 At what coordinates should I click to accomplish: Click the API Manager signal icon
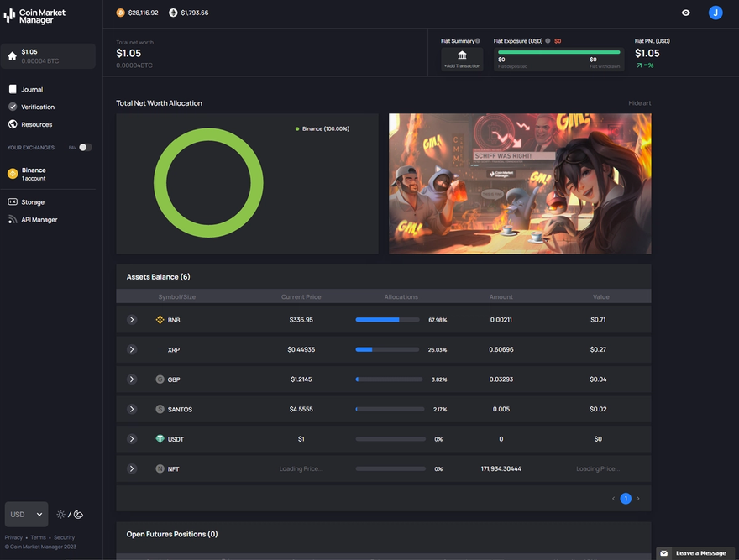coord(13,220)
